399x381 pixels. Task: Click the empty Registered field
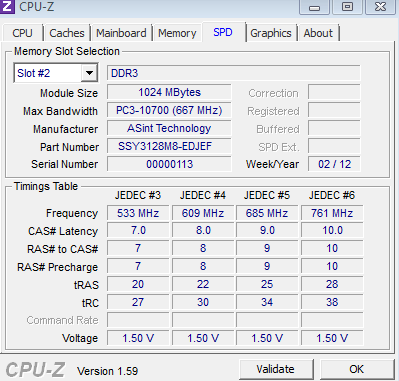pos(334,110)
